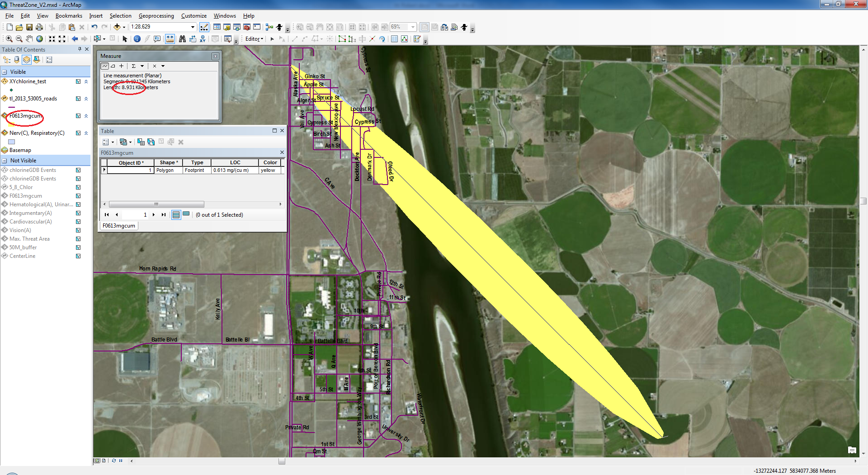Open the Bookmarks menu
868x475 pixels.
[x=69, y=16]
